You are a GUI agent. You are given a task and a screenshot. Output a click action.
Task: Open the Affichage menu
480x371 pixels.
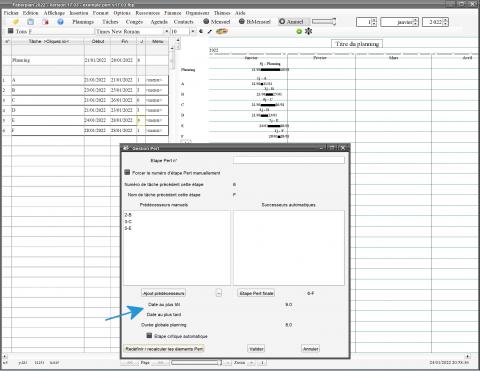tap(54, 13)
